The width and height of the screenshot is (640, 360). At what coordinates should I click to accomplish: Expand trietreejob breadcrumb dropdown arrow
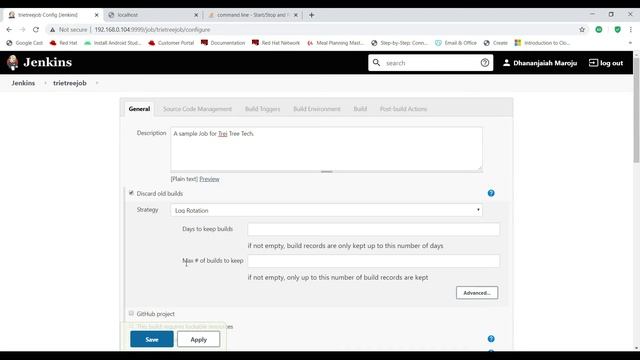pyautogui.click(x=97, y=83)
